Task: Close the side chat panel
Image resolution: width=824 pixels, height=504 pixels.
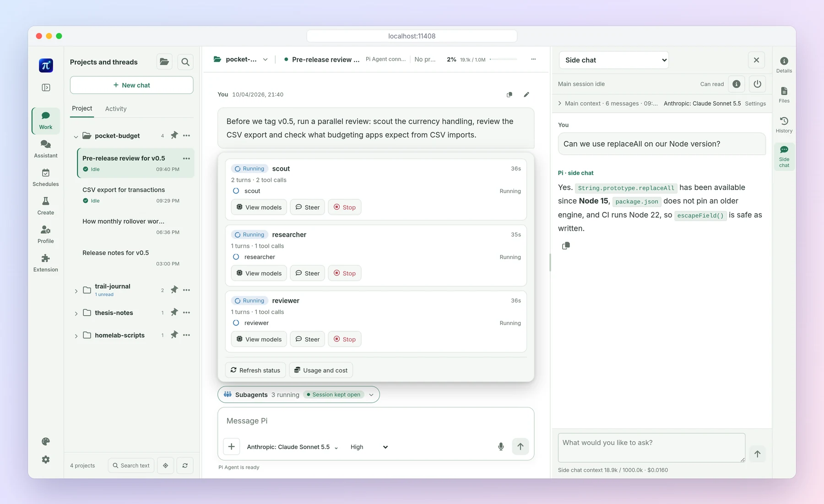Action: [756, 60]
